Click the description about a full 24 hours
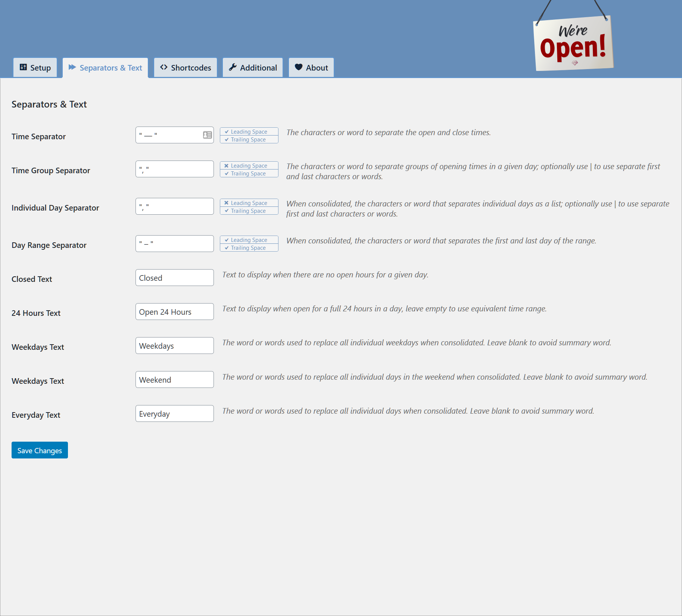 coord(384,309)
